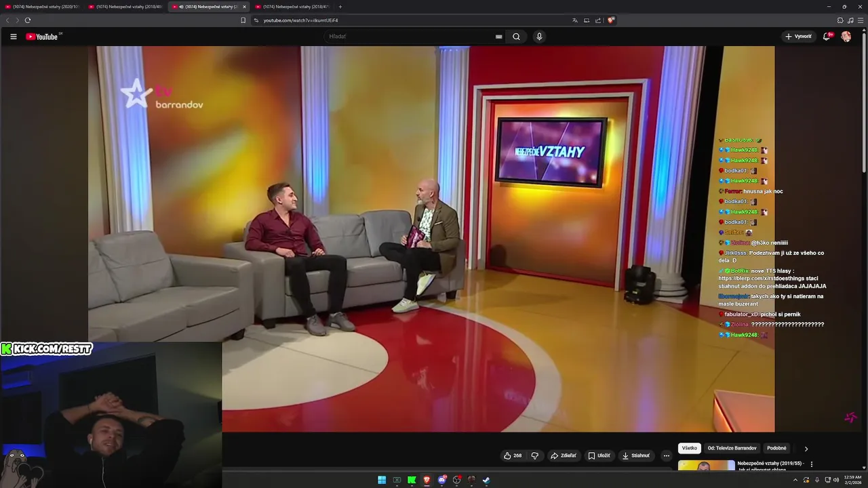Close the active playing tab
The width and height of the screenshot is (868, 488).
(245, 7)
